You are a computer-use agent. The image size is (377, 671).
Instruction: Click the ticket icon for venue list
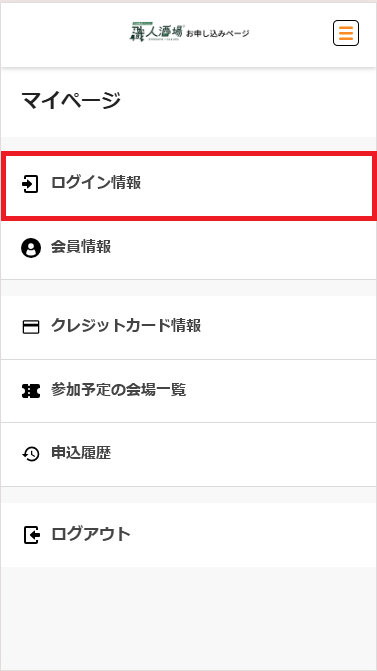(31, 391)
